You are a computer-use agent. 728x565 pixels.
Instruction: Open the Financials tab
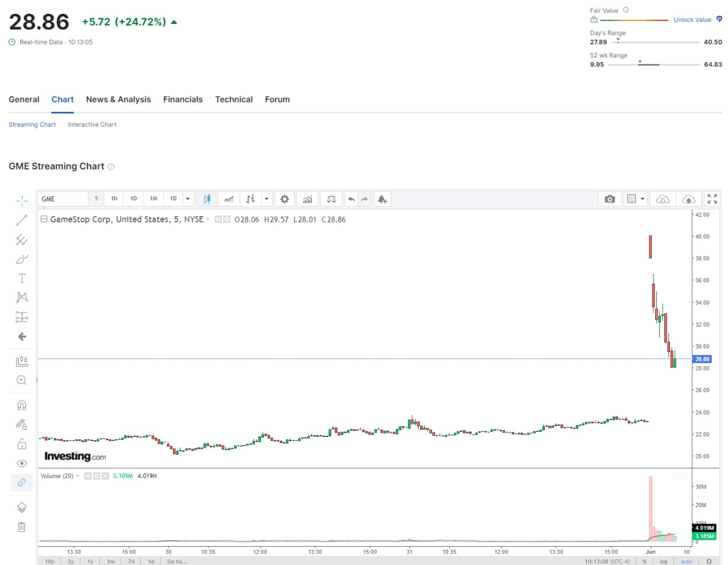click(183, 99)
